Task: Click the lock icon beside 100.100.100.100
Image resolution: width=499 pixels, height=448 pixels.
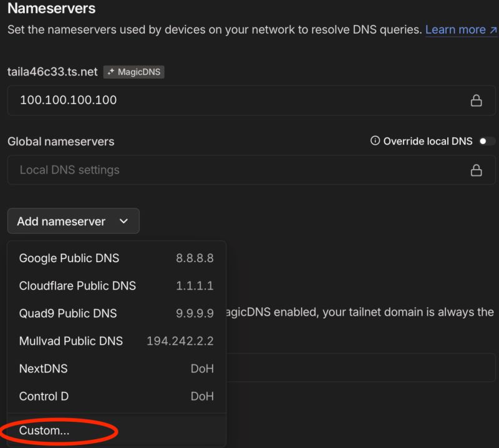Action: (x=477, y=100)
